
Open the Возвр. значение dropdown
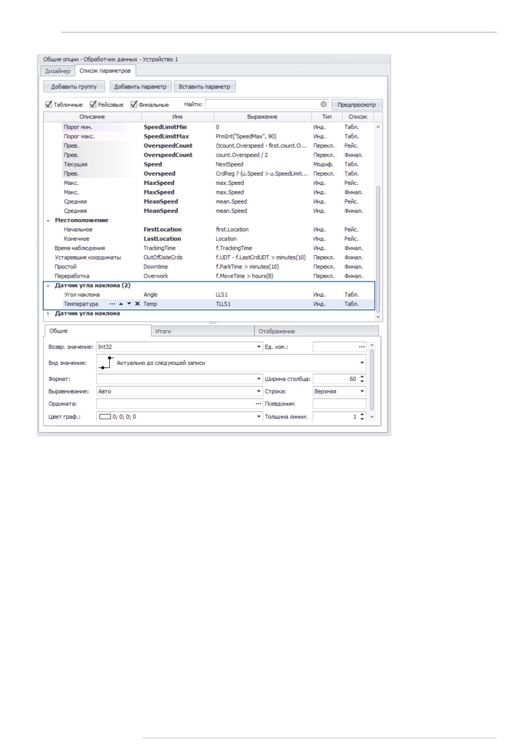coord(259,347)
